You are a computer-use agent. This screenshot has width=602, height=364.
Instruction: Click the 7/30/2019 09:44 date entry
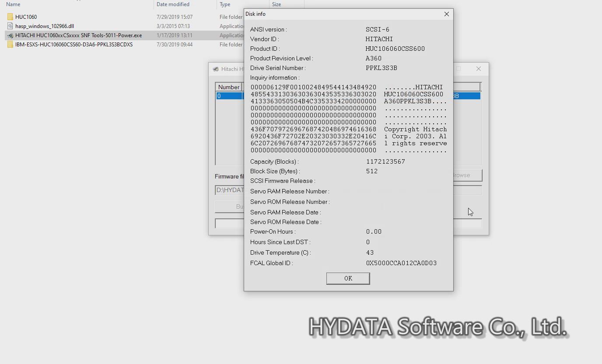pos(175,44)
